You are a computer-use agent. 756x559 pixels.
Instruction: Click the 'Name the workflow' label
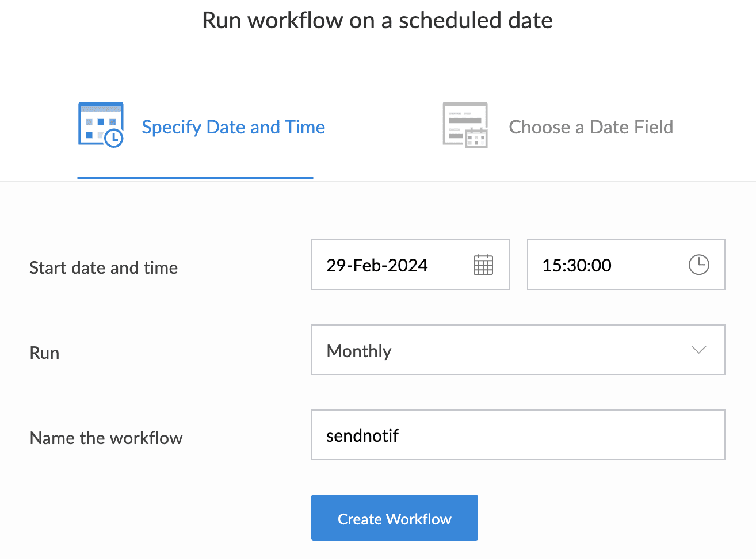click(106, 438)
